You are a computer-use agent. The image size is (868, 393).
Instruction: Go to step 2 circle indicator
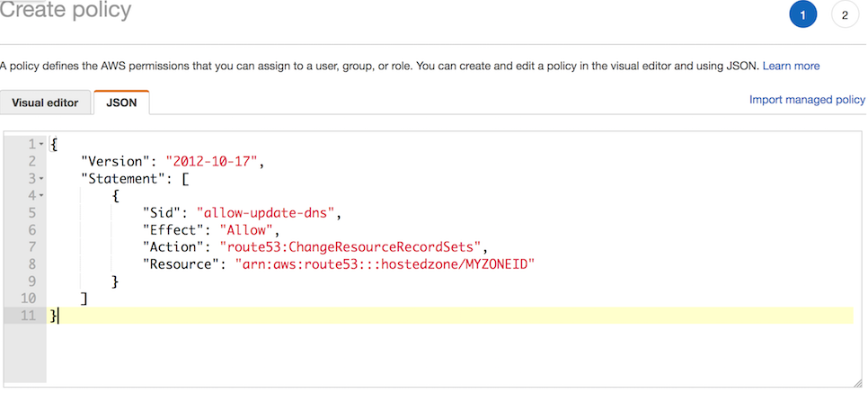click(845, 15)
